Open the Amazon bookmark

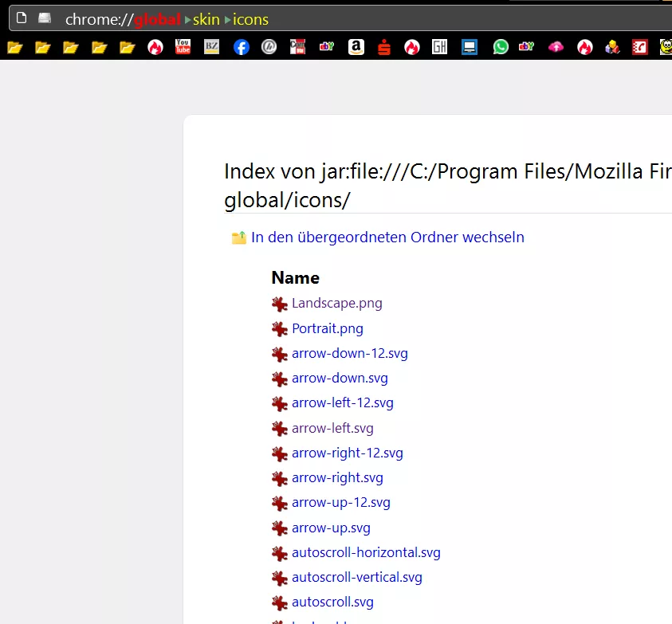[356, 47]
